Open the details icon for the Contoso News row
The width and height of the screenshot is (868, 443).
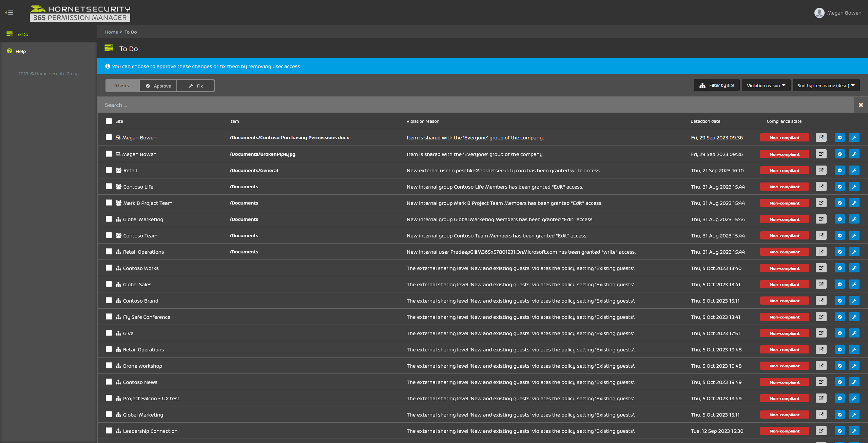pos(821,382)
